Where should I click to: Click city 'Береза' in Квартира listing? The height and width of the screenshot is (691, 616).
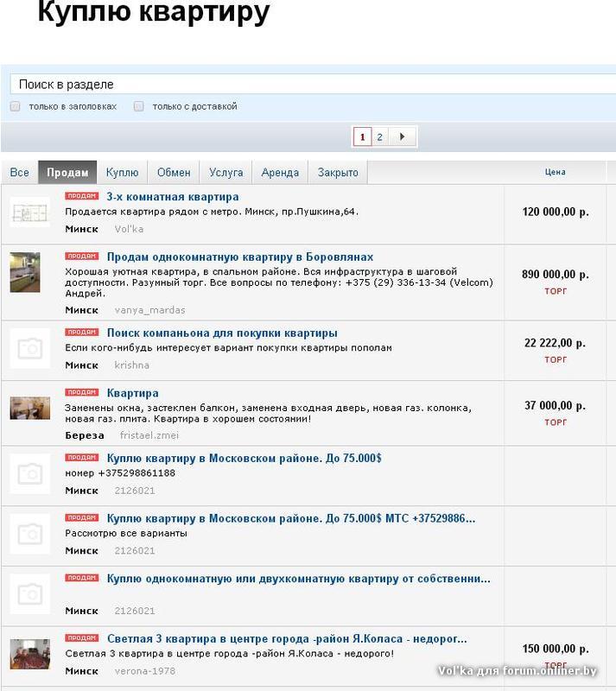tap(85, 435)
